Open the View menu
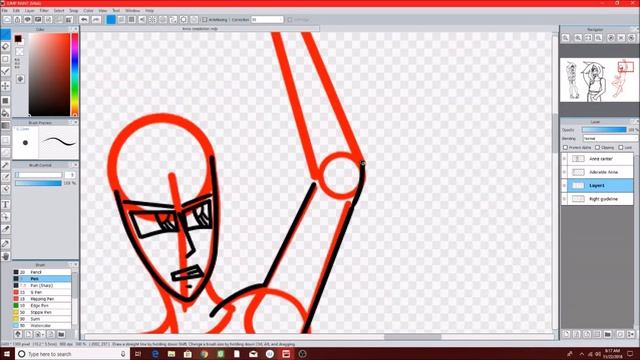 pyautogui.click(x=103, y=11)
